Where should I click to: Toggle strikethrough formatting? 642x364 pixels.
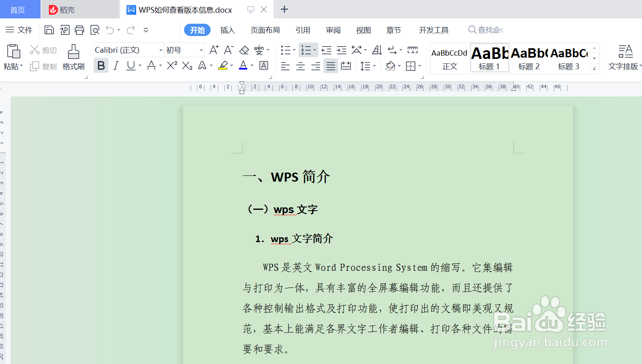tap(151, 65)
